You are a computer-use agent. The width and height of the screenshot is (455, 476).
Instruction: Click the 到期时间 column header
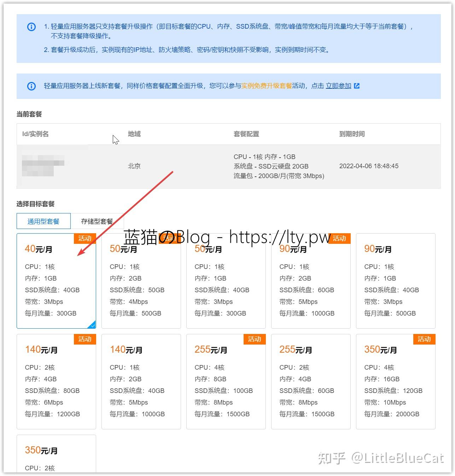352,134
